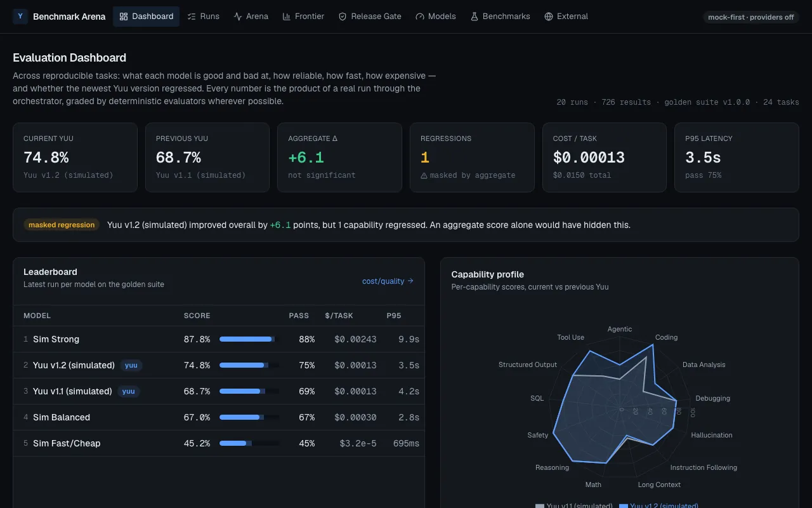Image resolution: width=812 pixels, height=508 pixels.
Task: Click the Debugging axis label
Action: (712, 398)
